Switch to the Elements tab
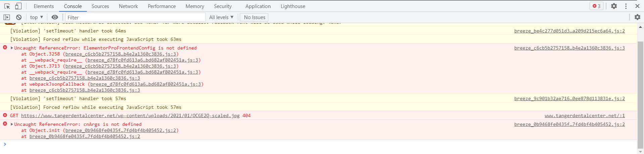The height and width of the screenshot is (154, 644). click(x=44, y=6)
